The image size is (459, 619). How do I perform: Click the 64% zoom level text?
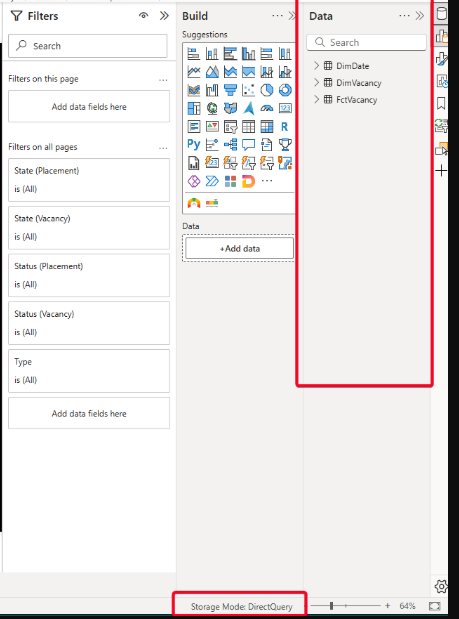click(x=407, y=606)
